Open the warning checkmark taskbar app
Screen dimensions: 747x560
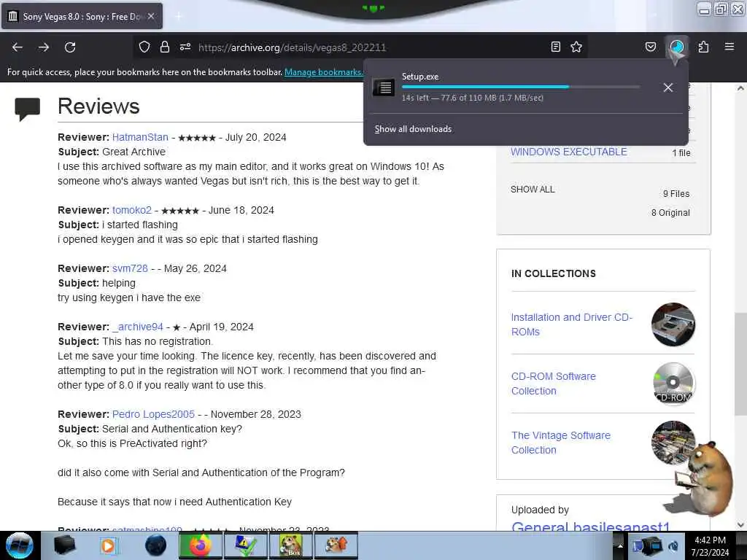pyautogui.click(x=245, y=545)
